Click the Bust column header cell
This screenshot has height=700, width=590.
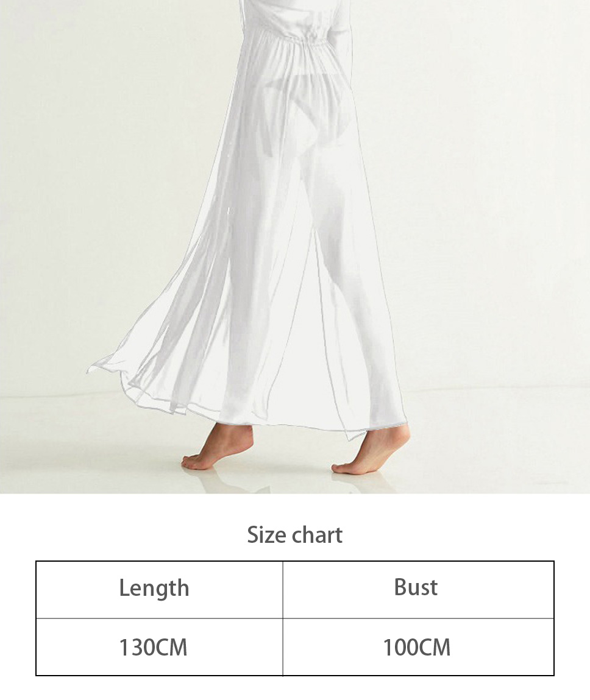[419, 590]
